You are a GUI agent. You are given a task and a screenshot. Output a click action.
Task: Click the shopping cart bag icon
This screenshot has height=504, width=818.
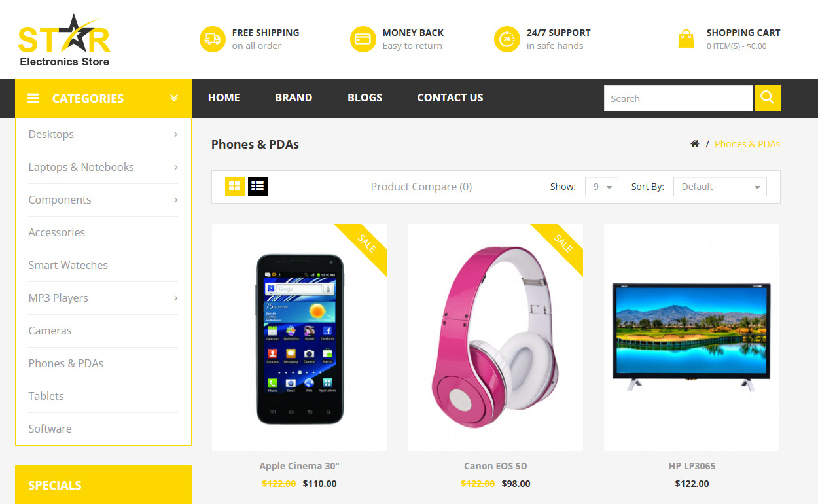tap(686, 39)
